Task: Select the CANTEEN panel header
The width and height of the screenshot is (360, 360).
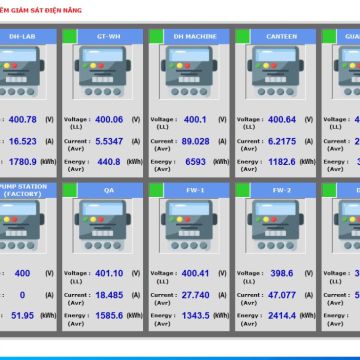Action: [283, 36]
